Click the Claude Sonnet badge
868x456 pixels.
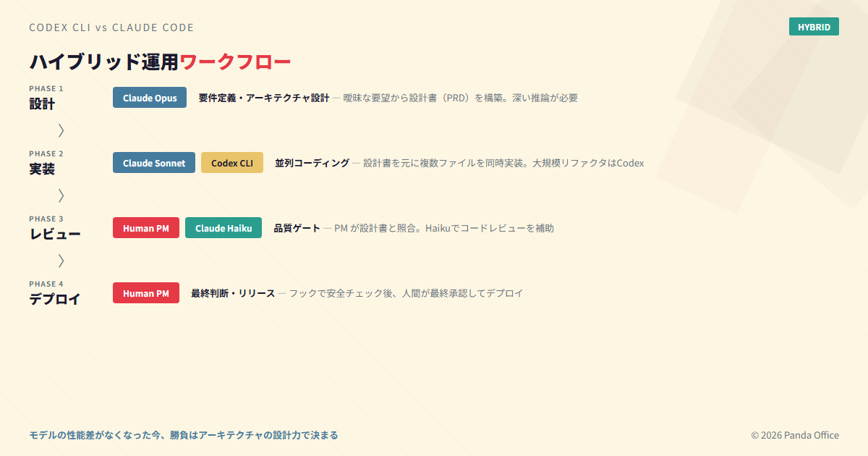point(153,162)
